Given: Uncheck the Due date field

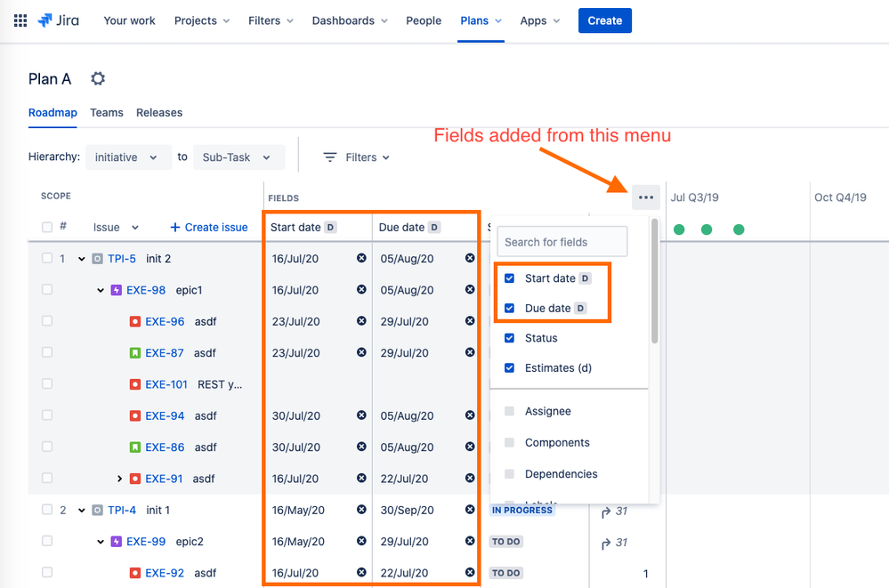Looking at the screenshot, I should [509, 308].
